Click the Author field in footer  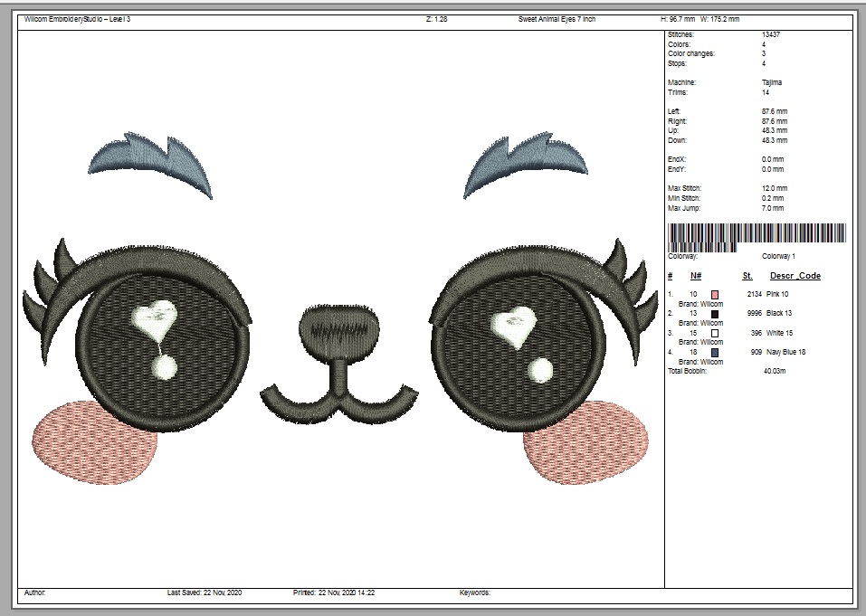36,593
